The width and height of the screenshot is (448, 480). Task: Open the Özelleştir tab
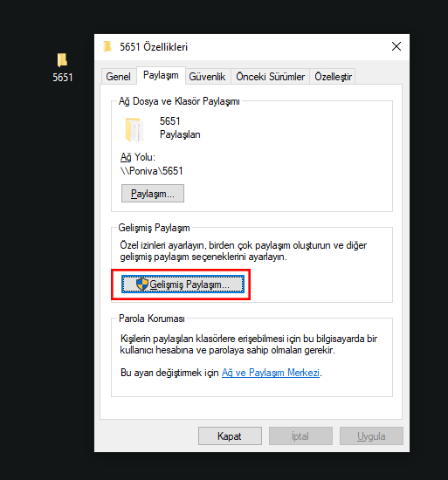334,77
